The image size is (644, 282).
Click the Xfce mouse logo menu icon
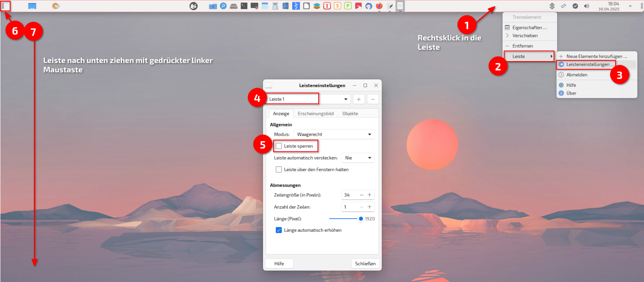(x=194, y=6)
